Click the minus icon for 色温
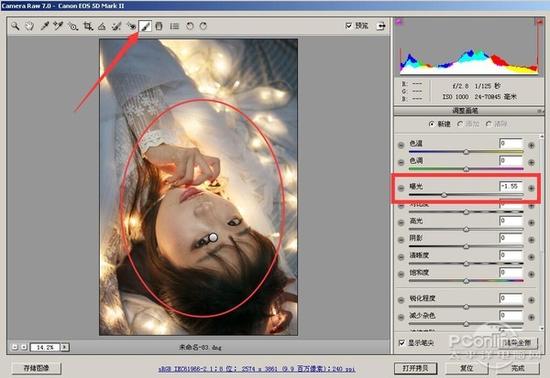Screen dimensions: 550x378 (x=401, y=145)
